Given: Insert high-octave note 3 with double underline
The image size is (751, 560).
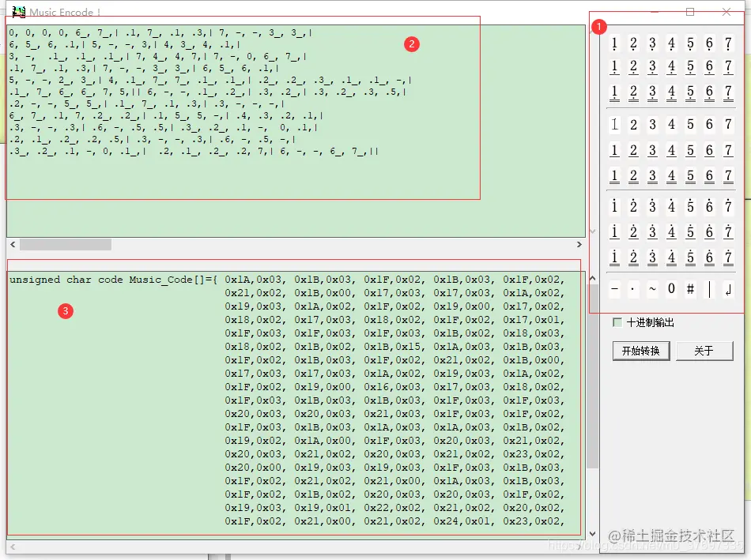Looking at the screenshot, I should pos(652,257).
